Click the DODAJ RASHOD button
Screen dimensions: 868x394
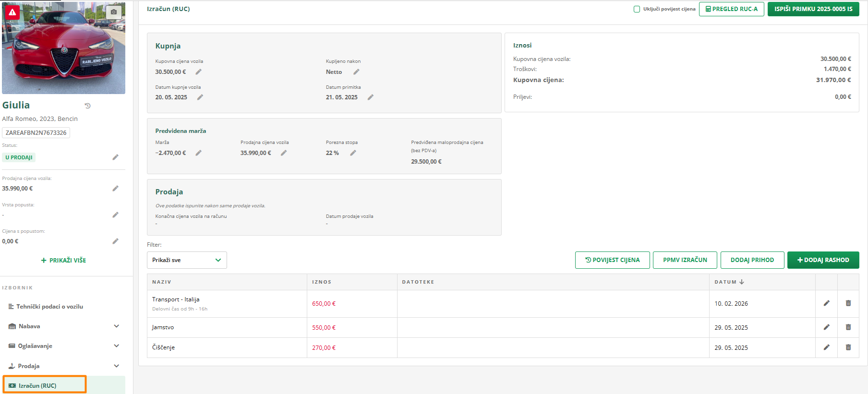tap(823, 260)
